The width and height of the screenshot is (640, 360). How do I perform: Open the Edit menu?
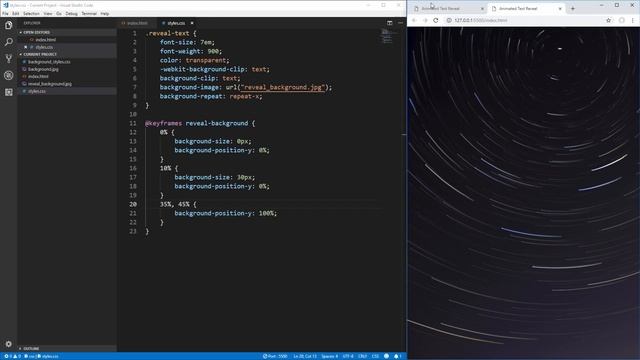tap(16, 13)
